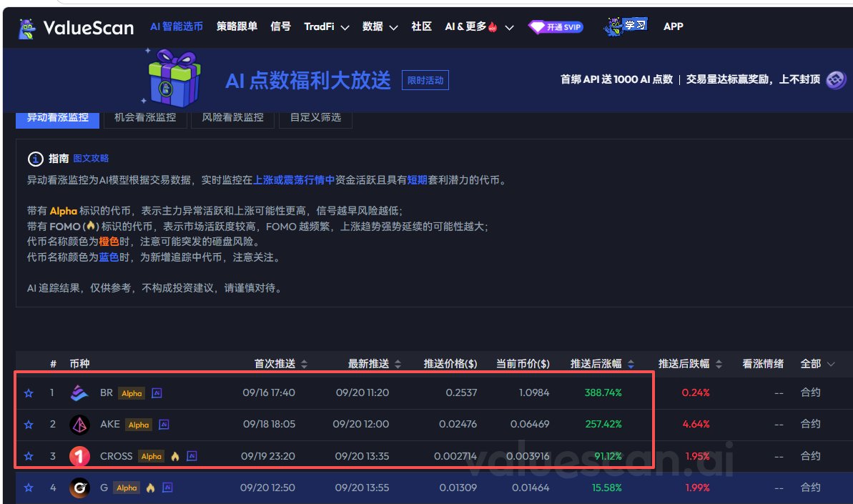
Task: Open the BR coin logo
Action: point(79,392)
